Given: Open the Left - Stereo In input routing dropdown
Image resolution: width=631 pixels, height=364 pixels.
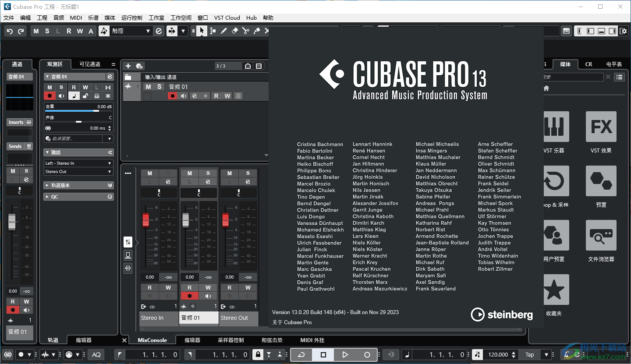Looking at the screenshot, I should [x=78, y=163].
